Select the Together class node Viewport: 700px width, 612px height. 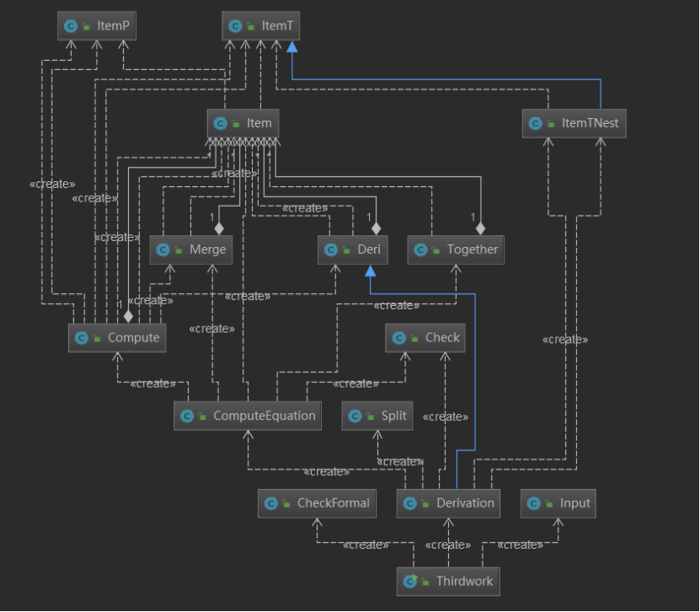coord(456,250)
